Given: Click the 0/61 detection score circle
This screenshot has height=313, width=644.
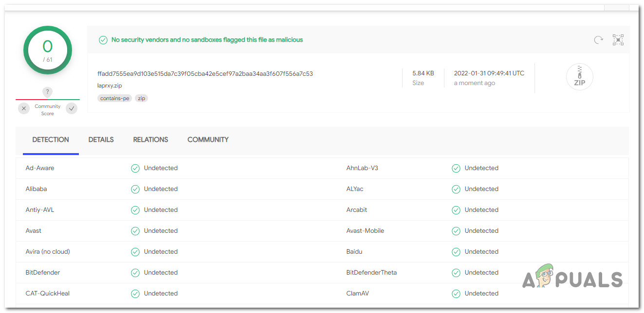Looking at the screenshot, I should pyautogui.click(x=48, y=50).
